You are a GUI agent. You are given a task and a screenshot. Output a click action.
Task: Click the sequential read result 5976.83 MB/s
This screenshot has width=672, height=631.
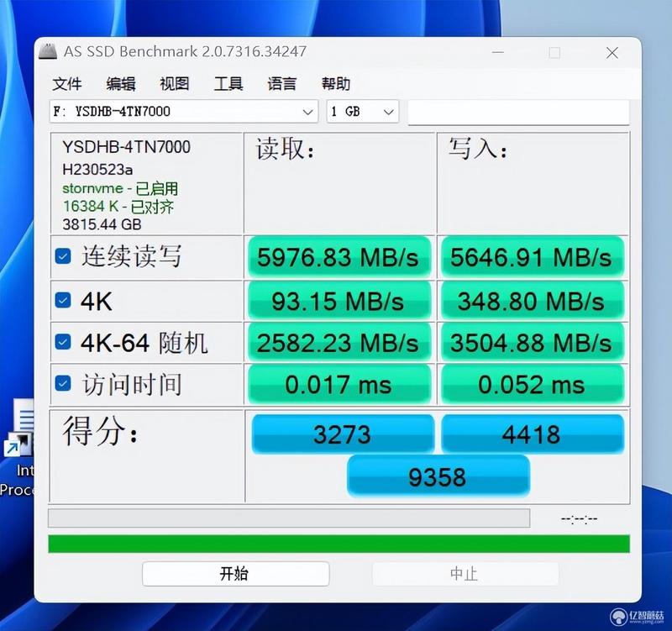coord(339,257)
